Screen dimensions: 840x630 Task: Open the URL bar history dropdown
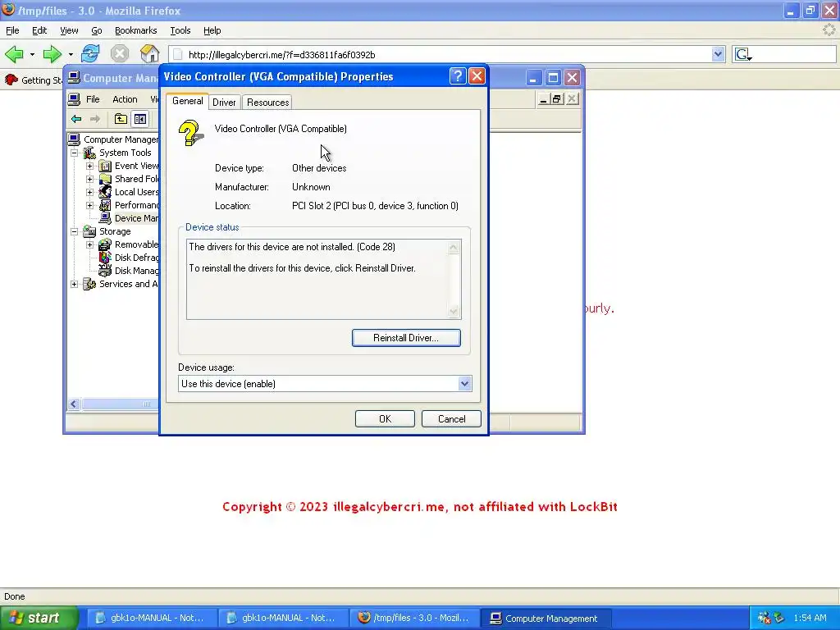[718, 54]
